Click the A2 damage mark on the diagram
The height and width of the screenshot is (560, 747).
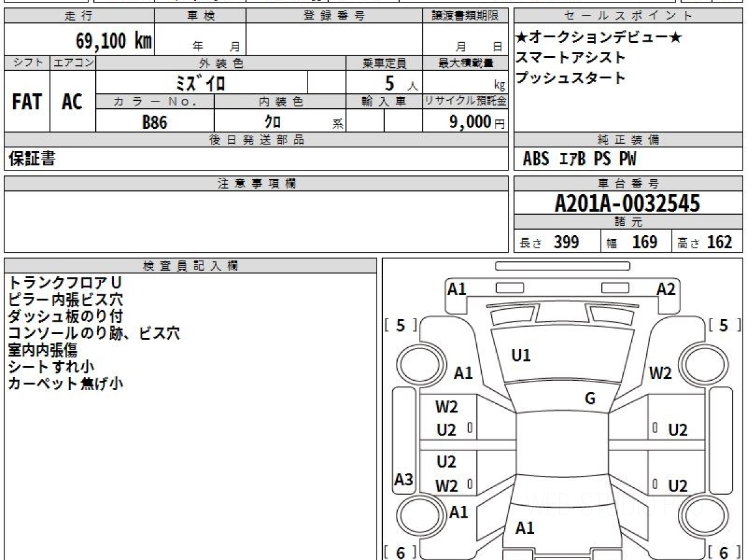pos(665,289)
